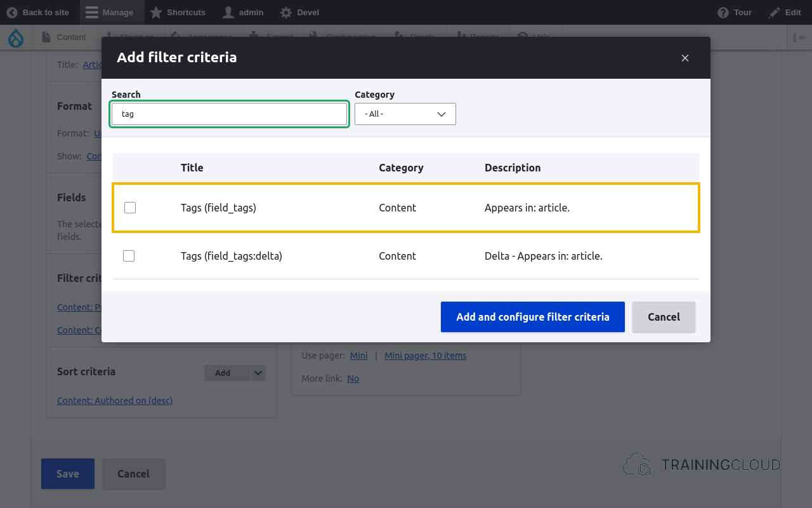
Task: Click the More link No link
Action: coord(353,378)
